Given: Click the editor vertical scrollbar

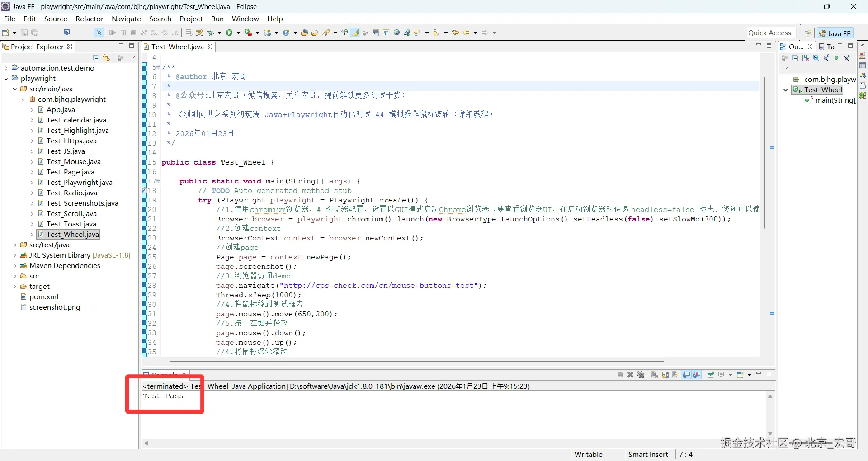Looking at the screenshot, I should (x=764, y=152).
